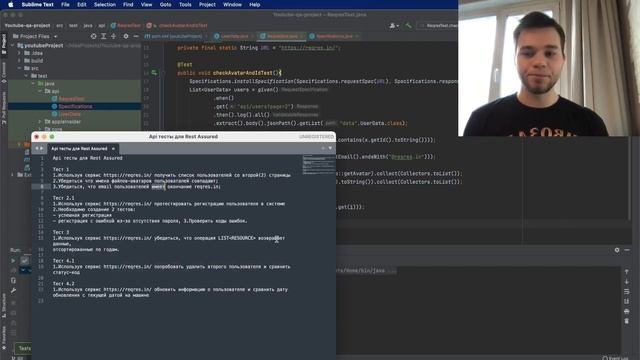Collapse the youtubeProject root node

[13, 46]
